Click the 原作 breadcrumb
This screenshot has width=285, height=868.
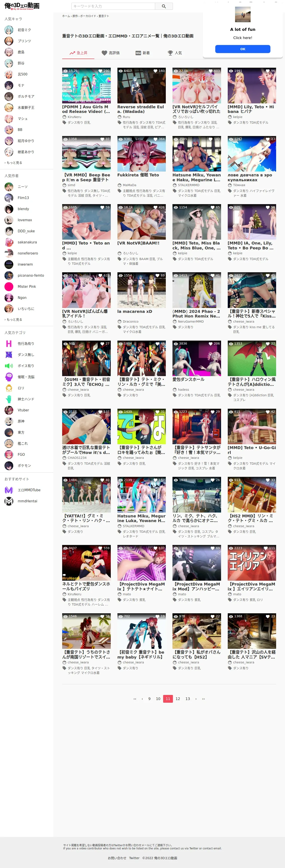click(x=75, y=16)
